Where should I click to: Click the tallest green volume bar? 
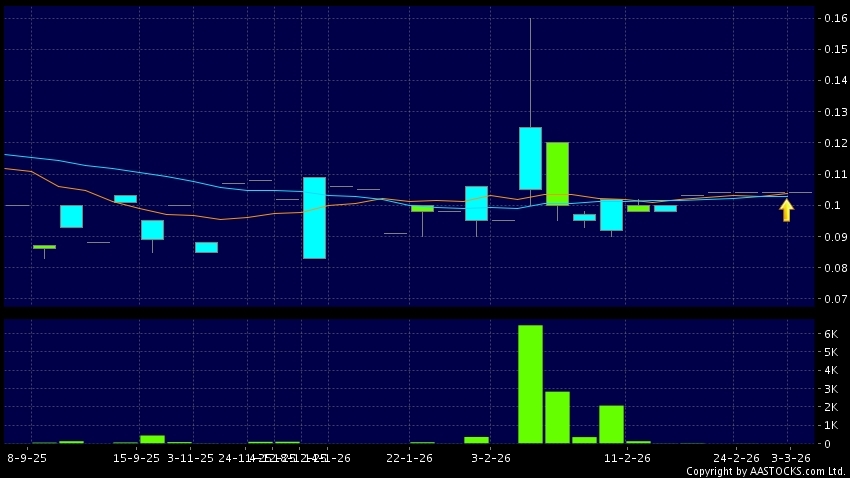pos(530,384)
